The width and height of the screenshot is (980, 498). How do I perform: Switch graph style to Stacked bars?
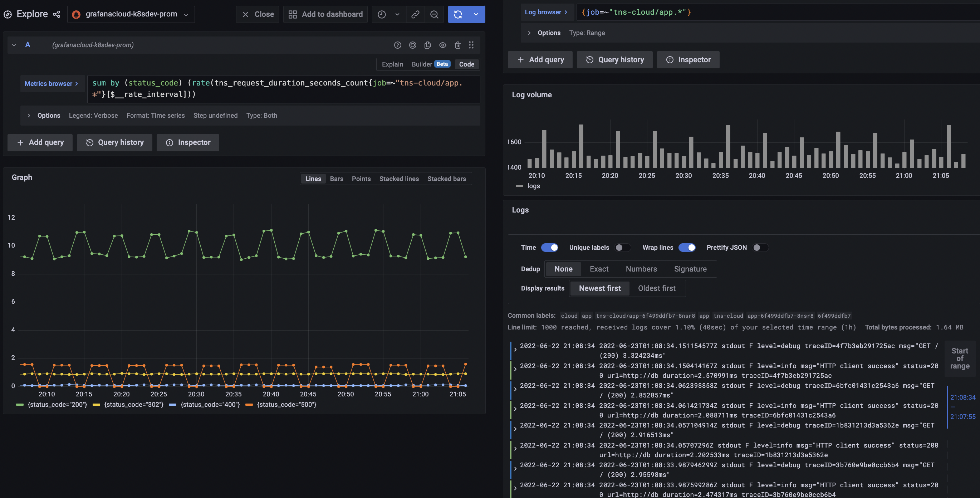pyautogui.click(x=446, y=179)
